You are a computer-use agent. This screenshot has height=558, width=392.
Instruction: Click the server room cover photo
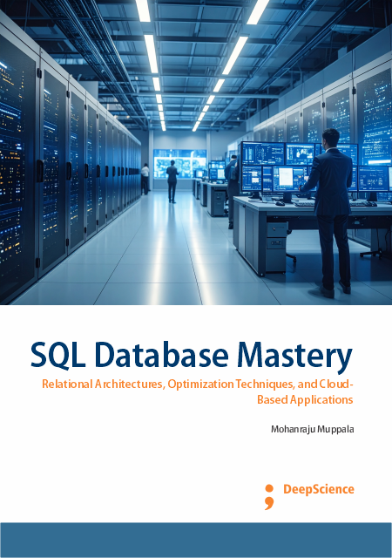(x=196, y=153)
